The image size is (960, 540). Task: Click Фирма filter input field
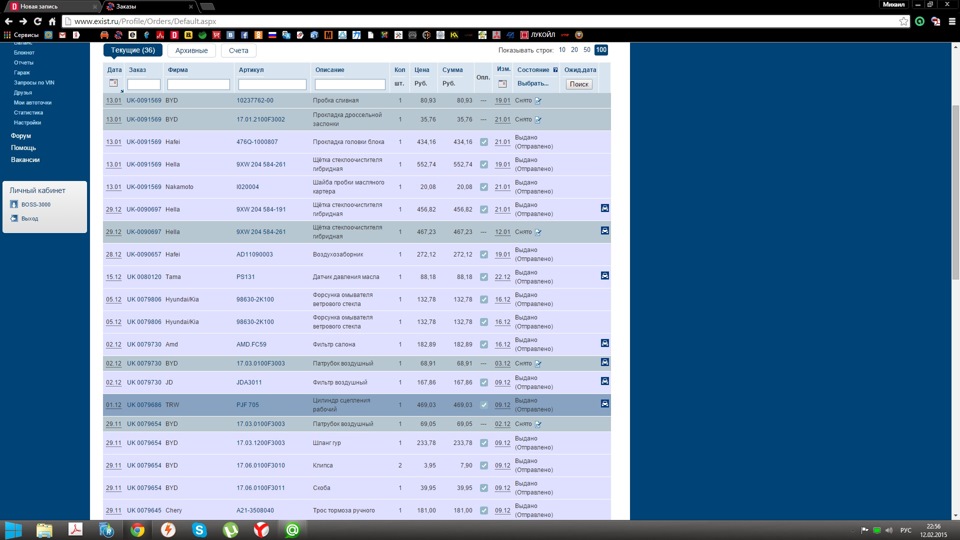coord(198,84)
